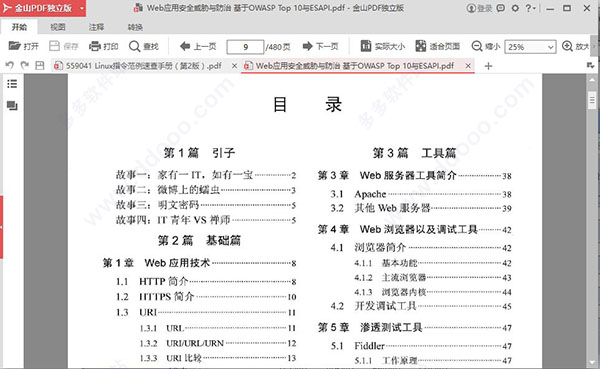
Task: Open the outline list panel icon in sidebar
Action: pyautogui.click(x=12, y=83)
